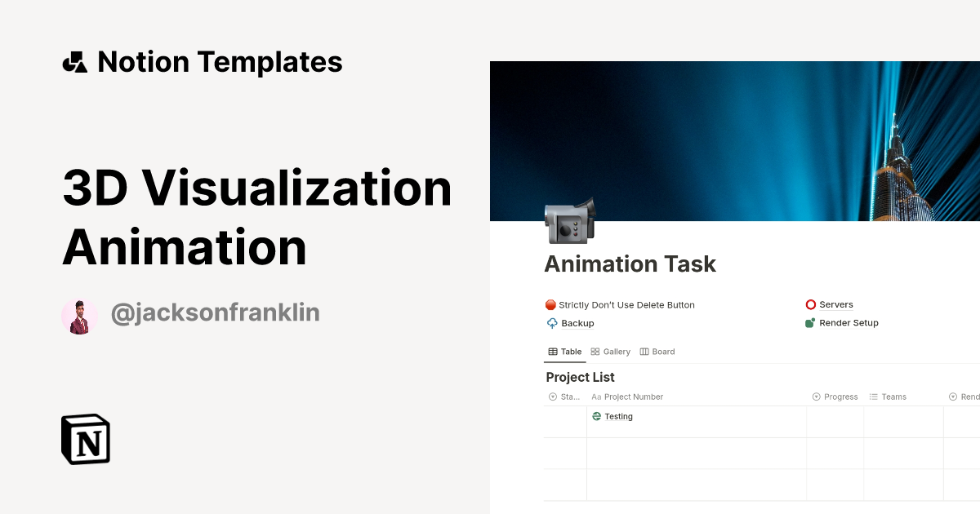Screen dimensions: 980x514
Task: Click the Notion logo icon at bottom left
Action: point(84,439)
